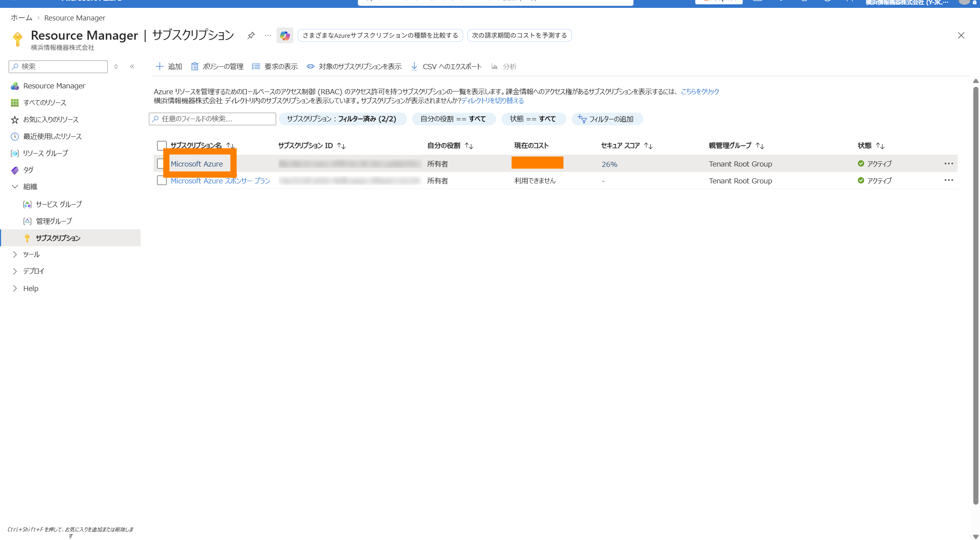This screenshot has height=540, width=980.
Task: Open more options for スポンサー プラン row
Action: [x=949, y=180]
